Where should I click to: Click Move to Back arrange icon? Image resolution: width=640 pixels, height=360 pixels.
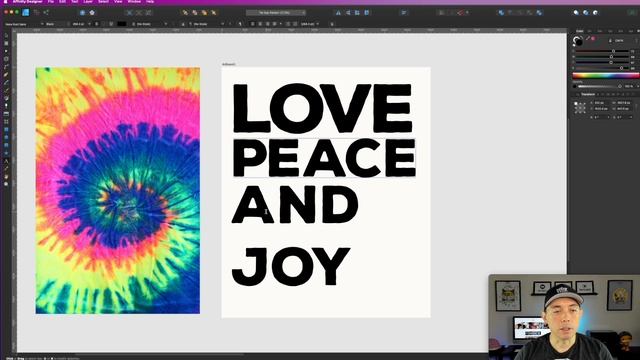[185, 13]
